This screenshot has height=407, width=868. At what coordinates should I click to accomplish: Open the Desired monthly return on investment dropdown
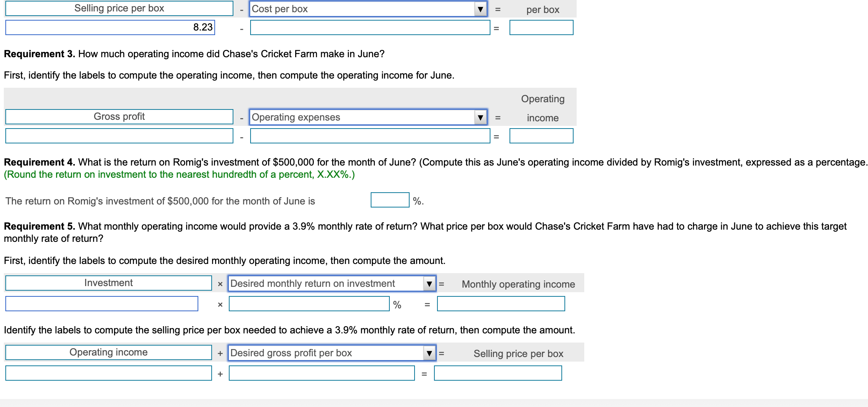click(429, 284)
